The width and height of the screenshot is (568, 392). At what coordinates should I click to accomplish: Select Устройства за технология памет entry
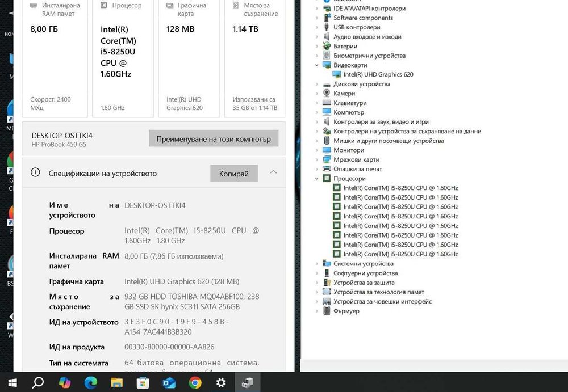pos(378,292)
